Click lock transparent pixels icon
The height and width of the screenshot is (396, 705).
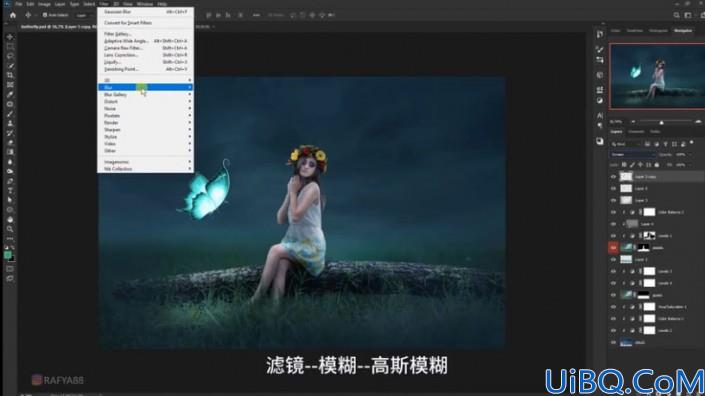(624, 165)
